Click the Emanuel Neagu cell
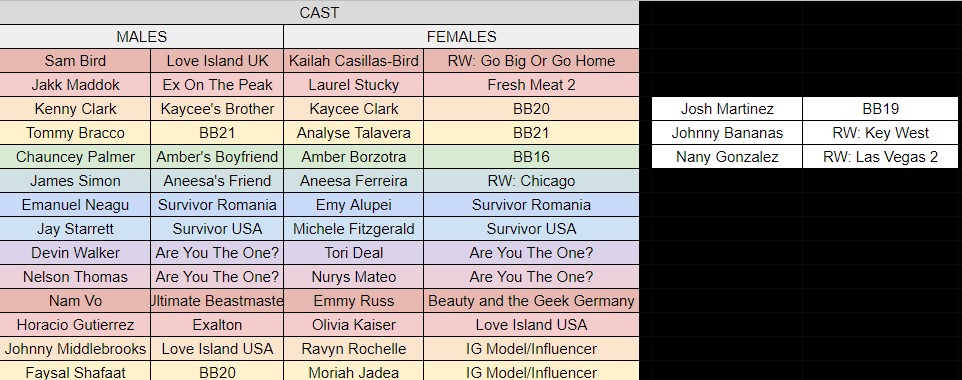 click(x=75, y=204)
